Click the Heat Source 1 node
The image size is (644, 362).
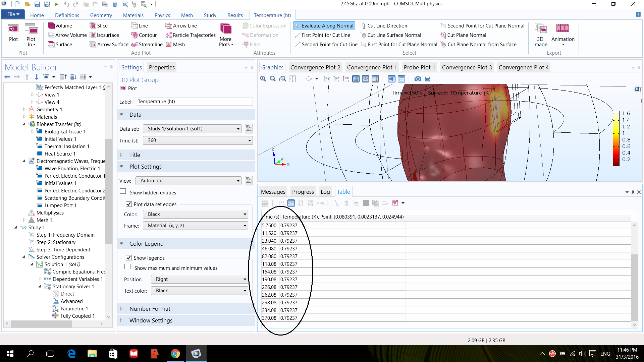(60, 154)
